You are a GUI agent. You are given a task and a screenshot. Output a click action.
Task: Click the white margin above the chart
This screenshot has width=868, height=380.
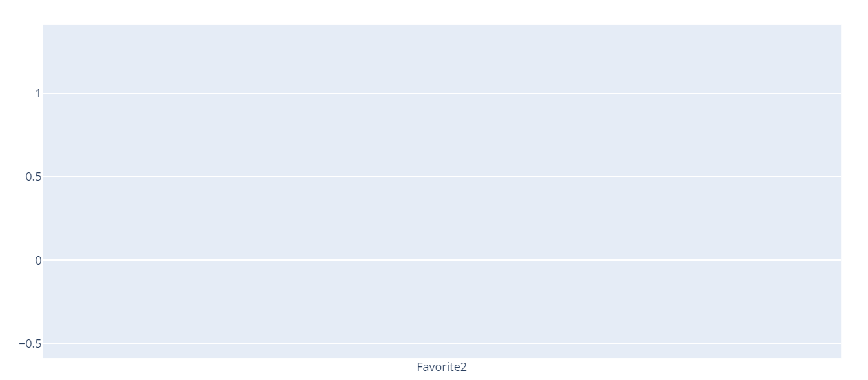tap(442, 12)
